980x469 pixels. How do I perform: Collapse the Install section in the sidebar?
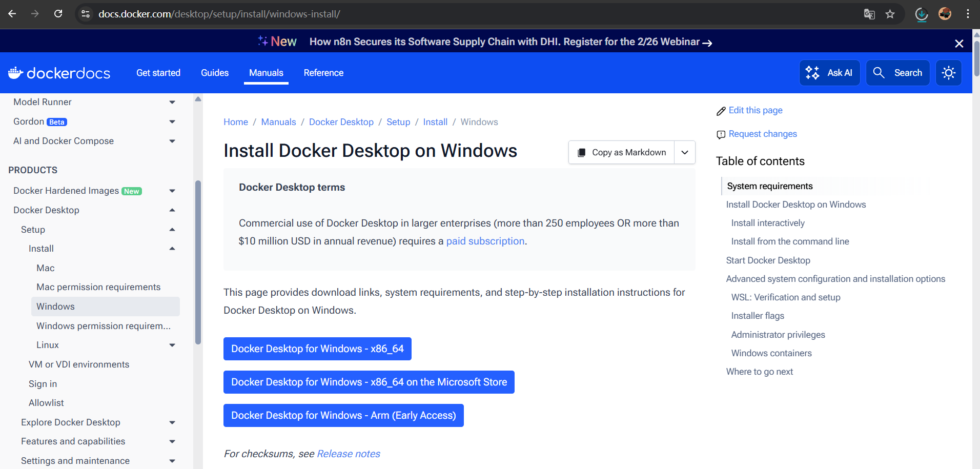pyautogui.click(x=172, y=249)
